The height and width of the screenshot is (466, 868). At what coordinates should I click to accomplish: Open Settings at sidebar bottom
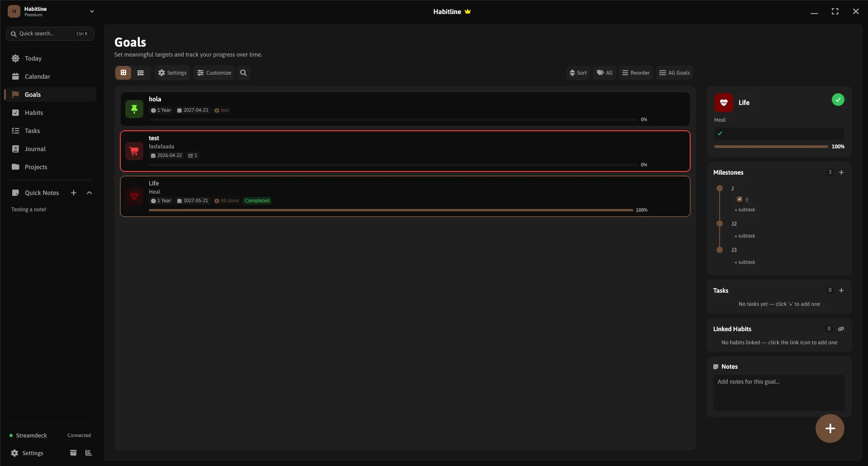pyautogui.click(x=27, y=453)
